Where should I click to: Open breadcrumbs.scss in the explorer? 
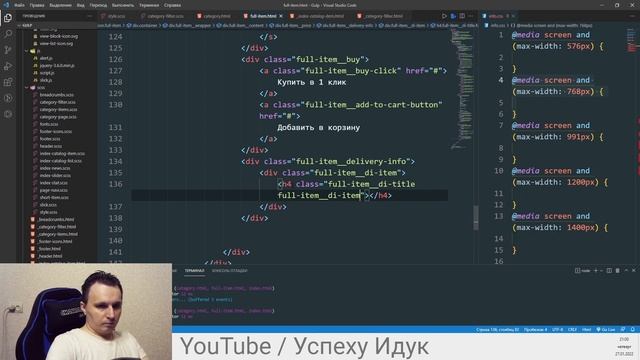57,95
